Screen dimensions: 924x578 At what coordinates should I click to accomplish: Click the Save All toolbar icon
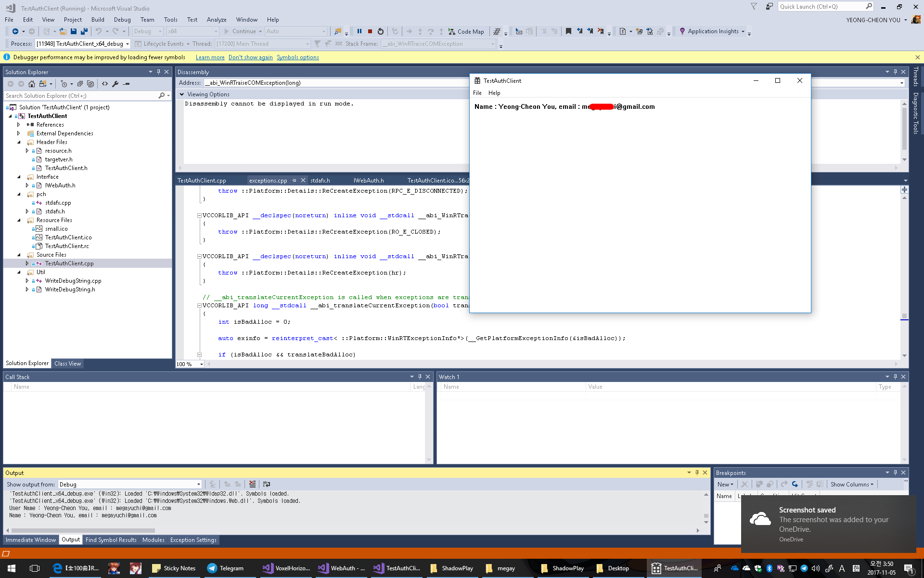[x=84, y=31]
